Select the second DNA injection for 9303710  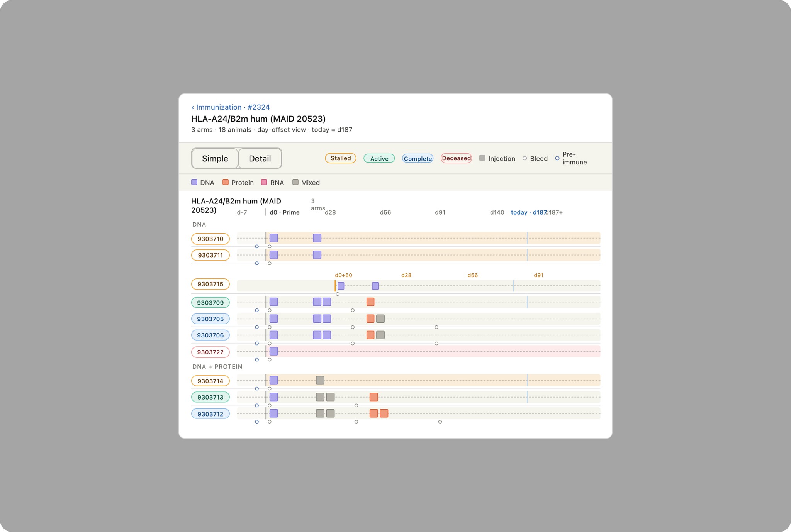317,238
